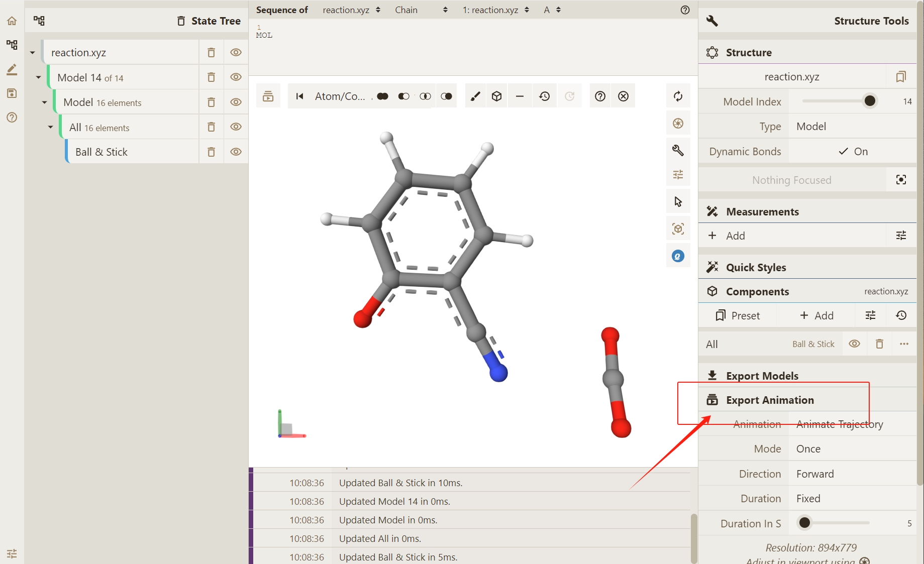Viewport: 924px width, 564px height.
Task: Toggle Dynamic Bonds On setting
Action: click(x=853, y=152)
